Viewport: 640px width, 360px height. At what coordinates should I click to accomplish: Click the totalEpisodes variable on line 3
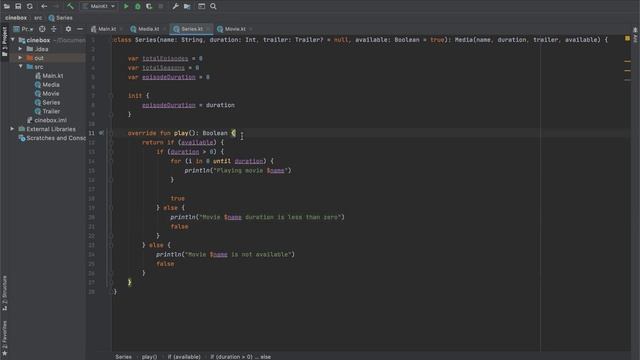[x=165, y=58]
